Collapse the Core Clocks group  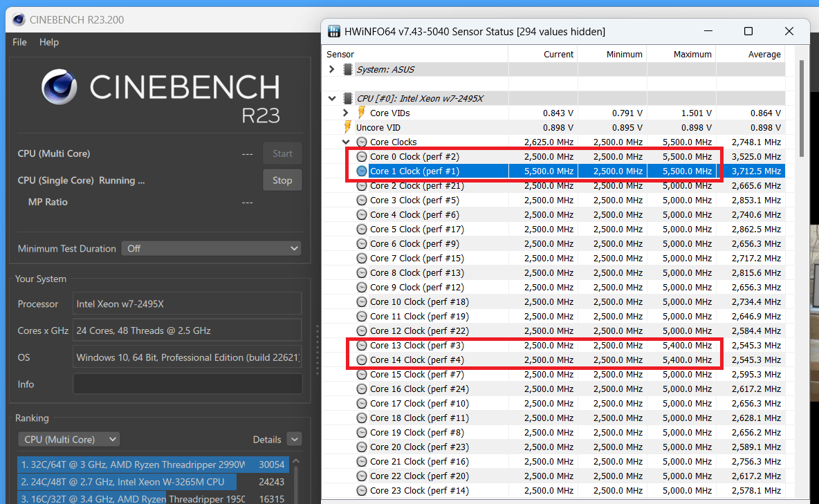point(345,142)
